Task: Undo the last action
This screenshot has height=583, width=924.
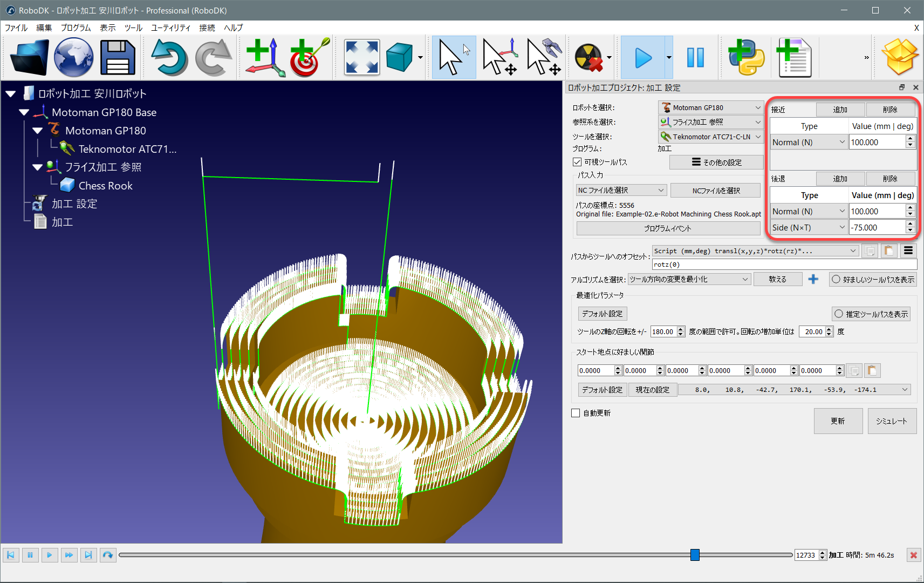Action: (x=169, y=57)
